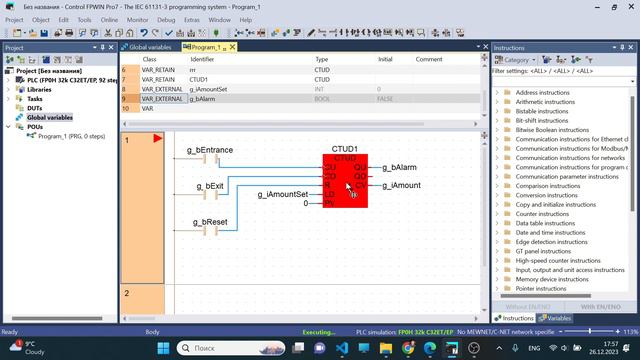Select Global variables in project tree

[50, 118]
